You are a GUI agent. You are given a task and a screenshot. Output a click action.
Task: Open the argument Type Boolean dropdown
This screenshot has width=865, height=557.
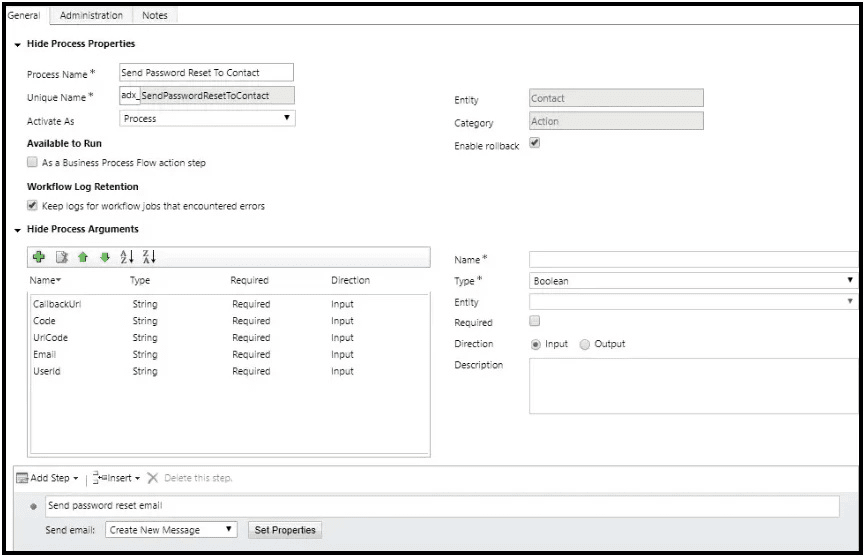(x=693, y=281)
